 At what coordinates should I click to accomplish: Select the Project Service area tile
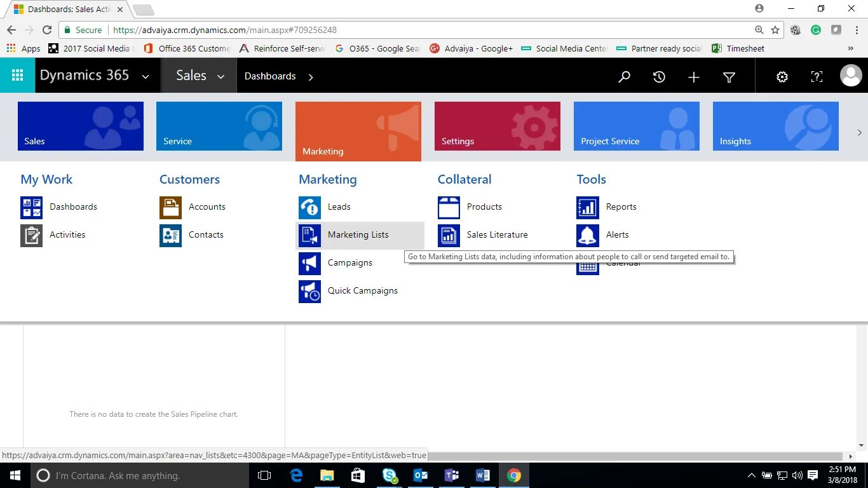tap(637, 126)
